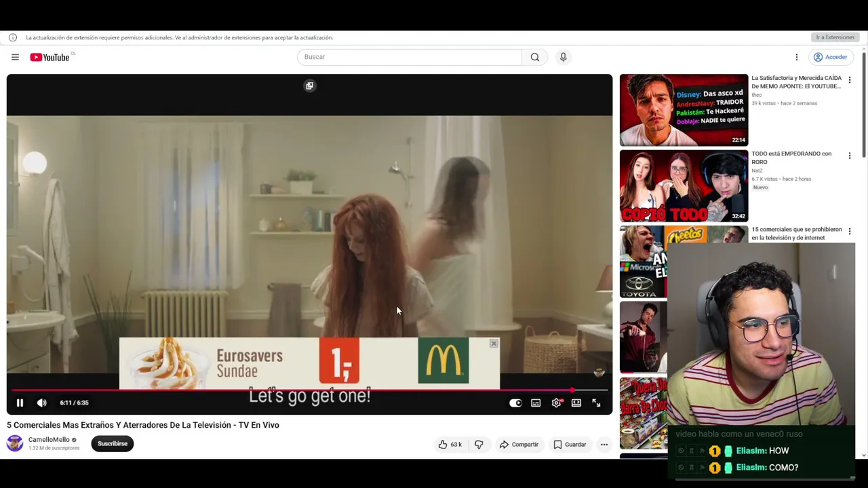
Task: Open the playlist icon atop the video
Action: [309, 86]
